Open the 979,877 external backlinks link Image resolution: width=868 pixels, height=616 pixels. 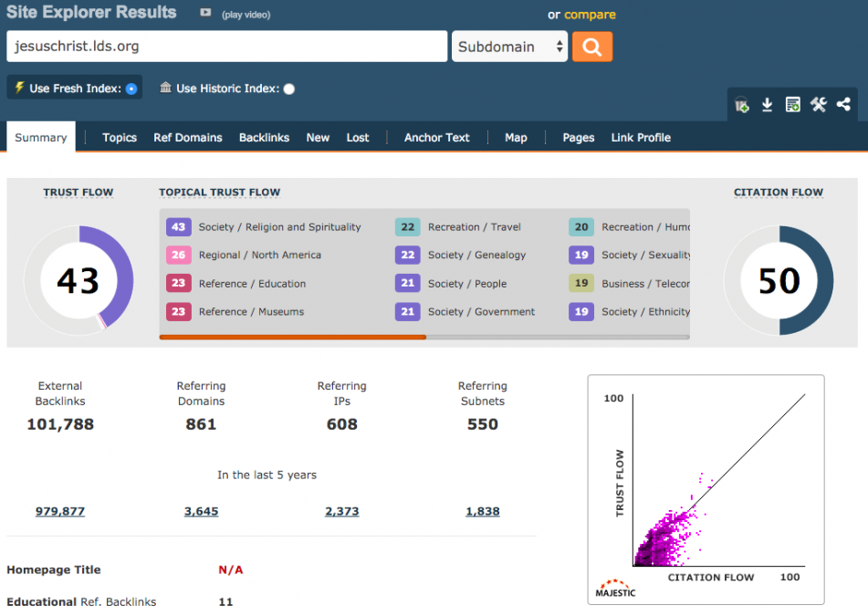click(x=60, y=511)
